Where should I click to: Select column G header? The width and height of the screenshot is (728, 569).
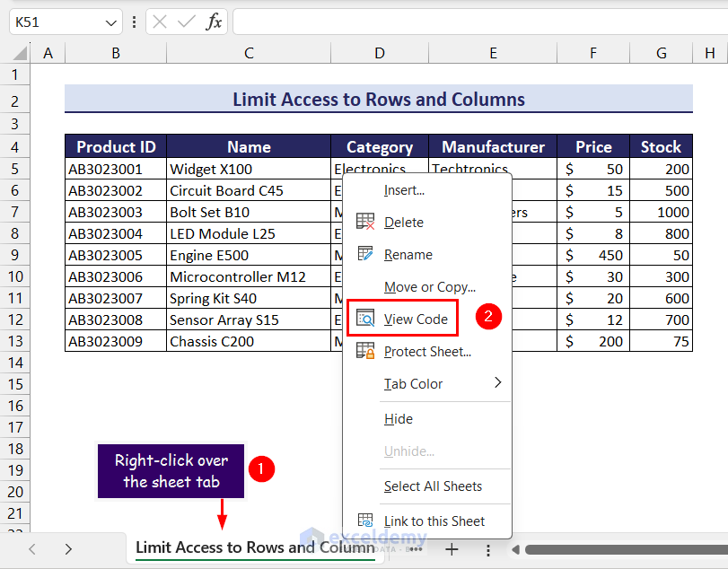pyautogui.click(x=662, y=53)
